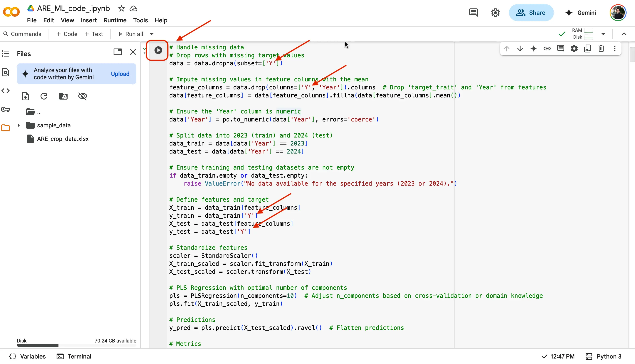Go up to the parent folder
This screenshot has width=635, height=364.
click(x=33, y=112)
